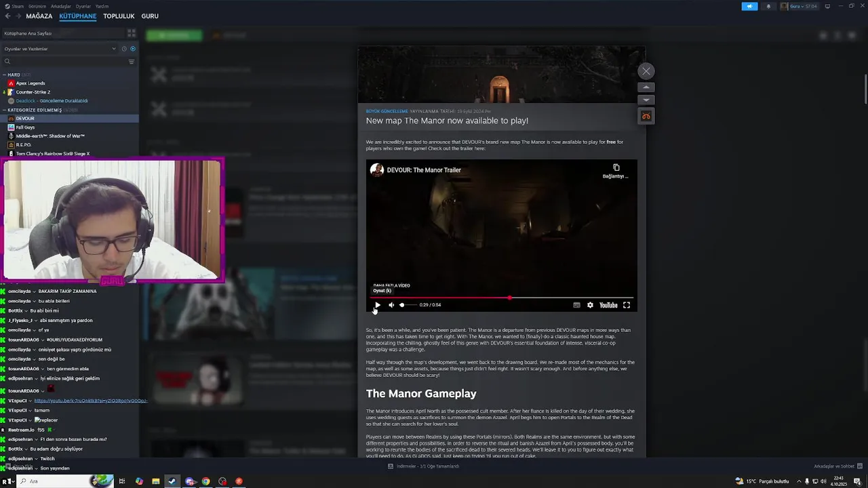Open the Arkadaşlar menu
Viewport: 868px width, 488px height.
point(60,6)
